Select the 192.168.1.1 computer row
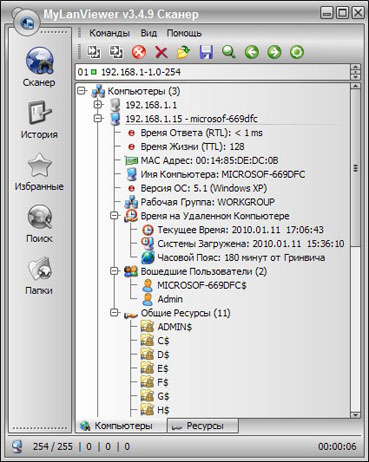Image resolution: width=369 pixels, height=462 pixels. pyautogui.click(x=151, y=105)
